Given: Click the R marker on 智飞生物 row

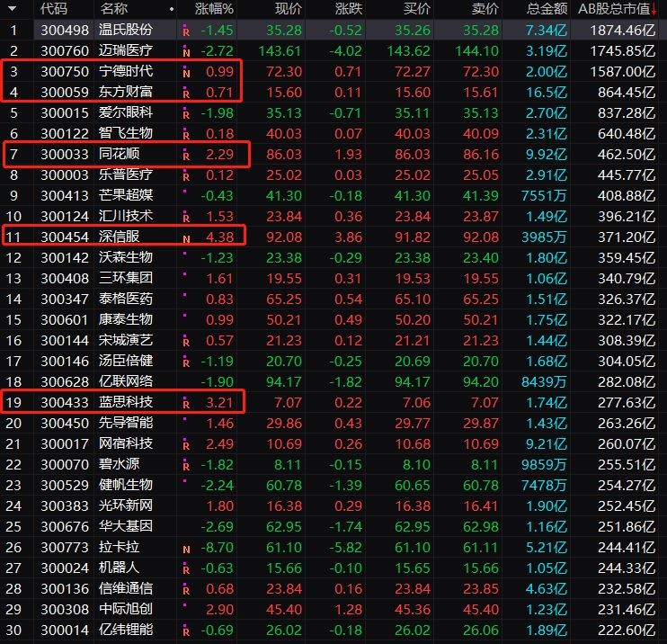Looking at the screenshot, I should (x=186, y=135).
